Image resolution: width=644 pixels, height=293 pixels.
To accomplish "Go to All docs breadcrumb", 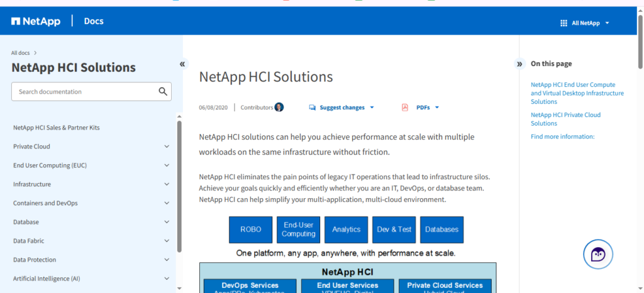I will [21, 53].
